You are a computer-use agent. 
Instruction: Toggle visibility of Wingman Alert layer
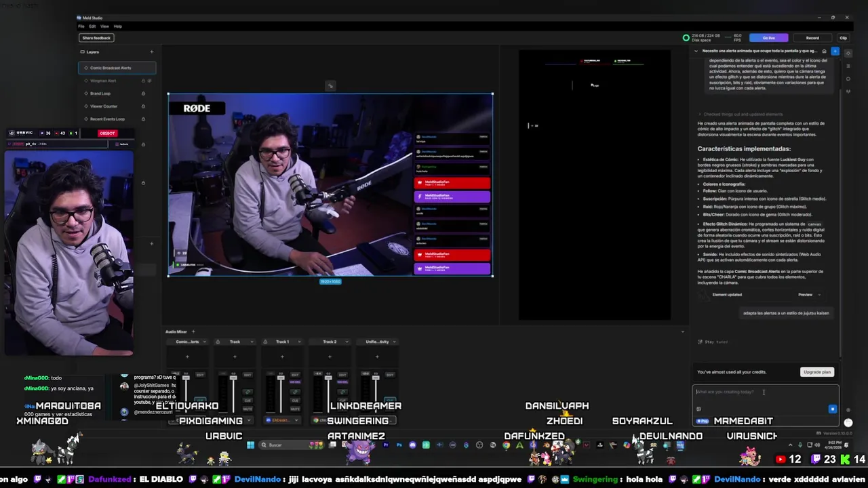click(149, 81)
